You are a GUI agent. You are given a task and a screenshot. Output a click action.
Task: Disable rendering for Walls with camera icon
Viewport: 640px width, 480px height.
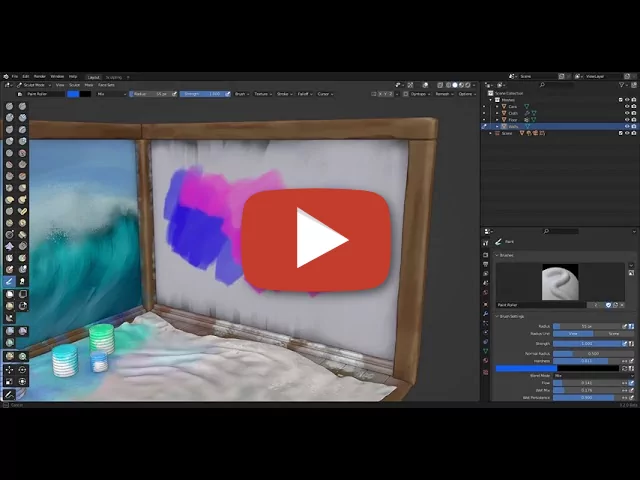pos(633,127)
